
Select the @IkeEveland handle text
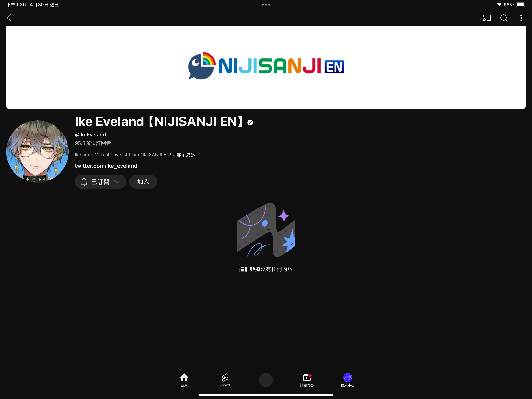click(90, 134)
